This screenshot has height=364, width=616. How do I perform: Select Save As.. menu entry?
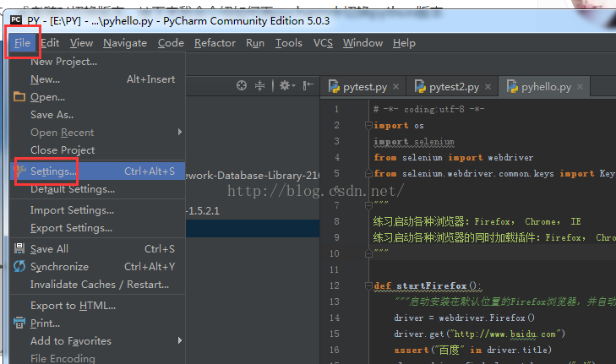click(97, 115)
